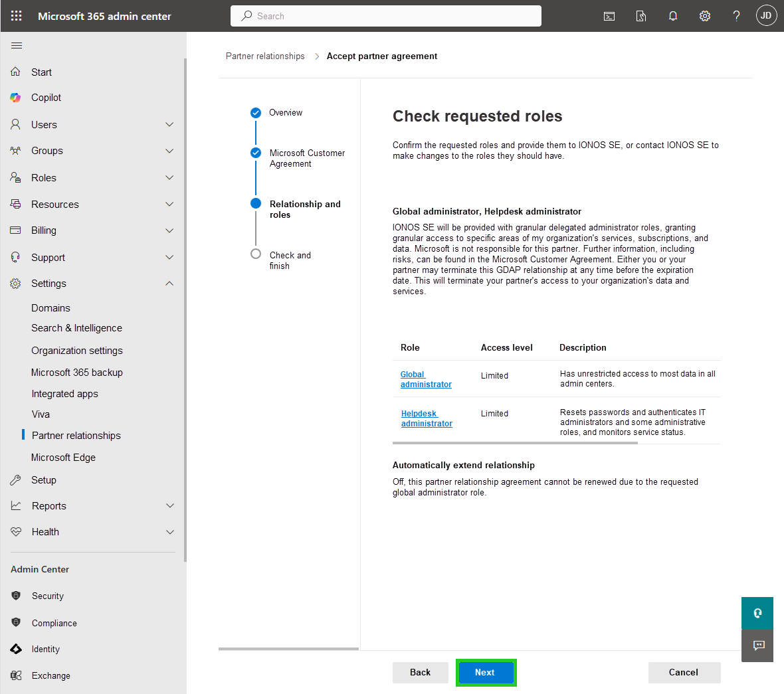This screenshot has width=784, height=694.
Task: Open the app launcher waffle icon
Action: coord(16,15)
